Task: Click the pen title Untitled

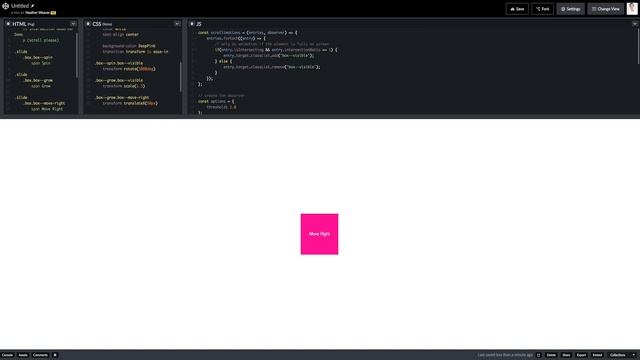Action: [x=20, y=6]
